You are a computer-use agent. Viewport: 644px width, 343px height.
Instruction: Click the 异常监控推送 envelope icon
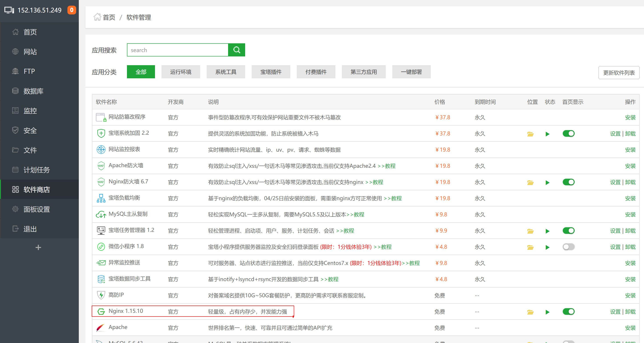tap(101, 262)
